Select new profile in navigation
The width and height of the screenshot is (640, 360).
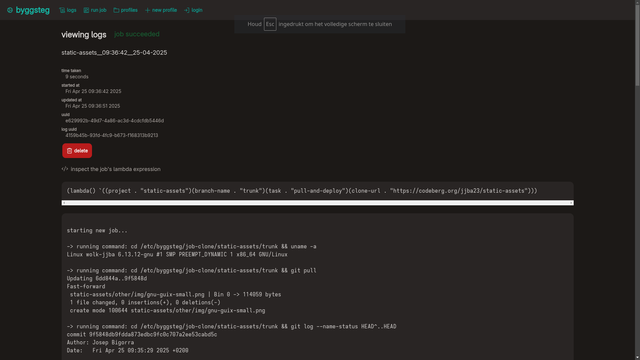pos(161,10)
